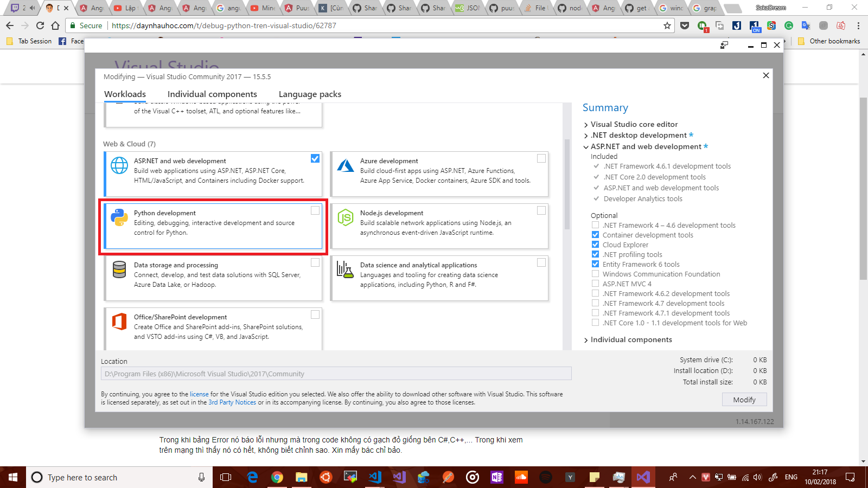Image resolution: width=868 pixels, height=488 pixels.
Task: Open the Grammarly extension icon
Action: (789, 25)
